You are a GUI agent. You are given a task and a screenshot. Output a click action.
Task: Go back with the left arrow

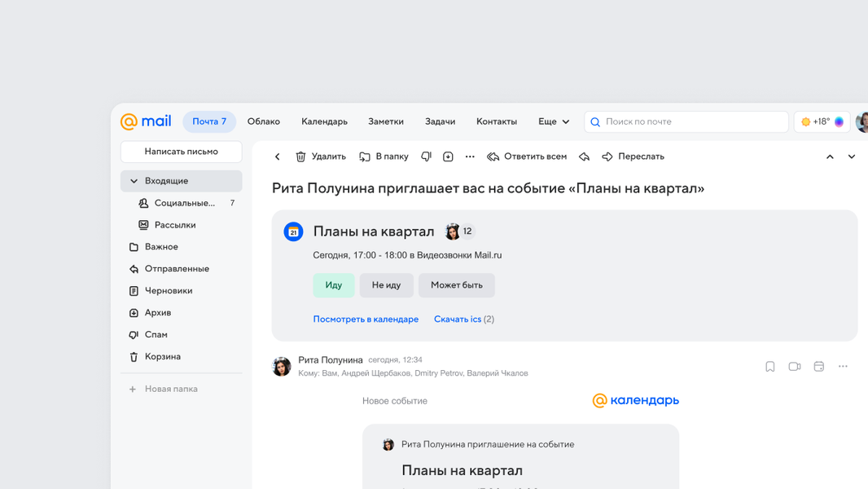pos(278,156)
